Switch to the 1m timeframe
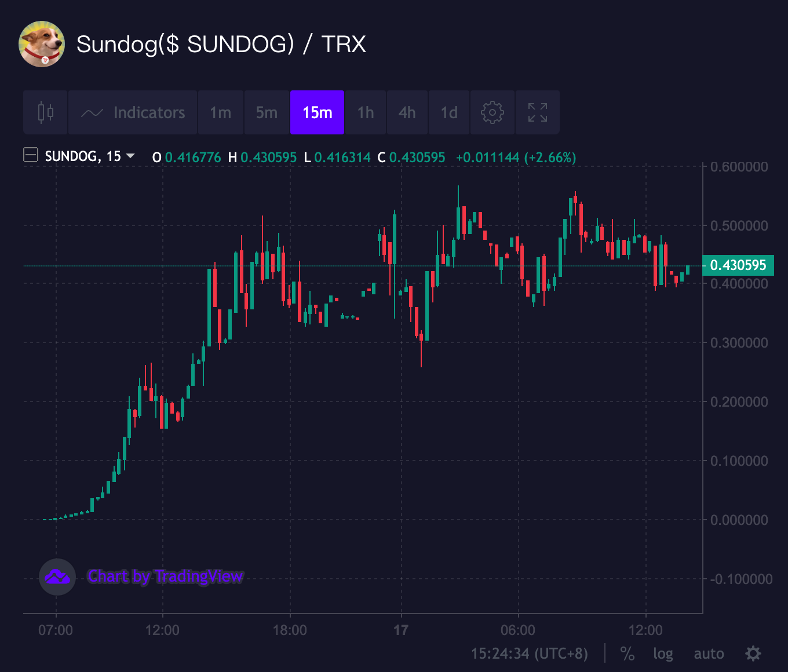The height and width of the screenshot is (672, 788). pyautogui.click(x=220, y=112)
